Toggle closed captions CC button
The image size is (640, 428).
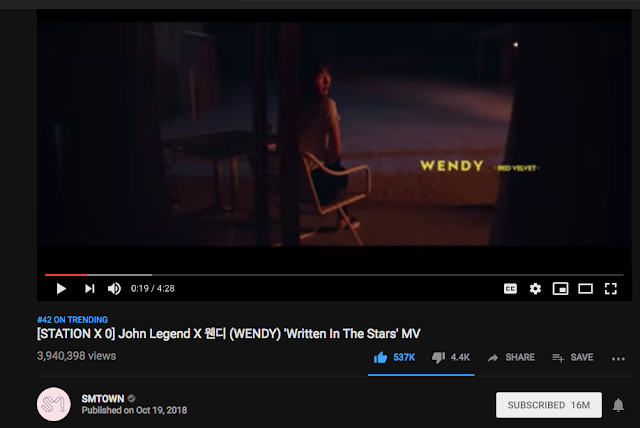pyautogui.click(x=510, y=289)
